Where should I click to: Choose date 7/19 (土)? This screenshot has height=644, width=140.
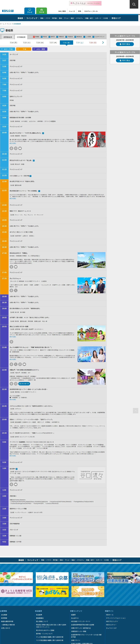(x=80, y=43)
